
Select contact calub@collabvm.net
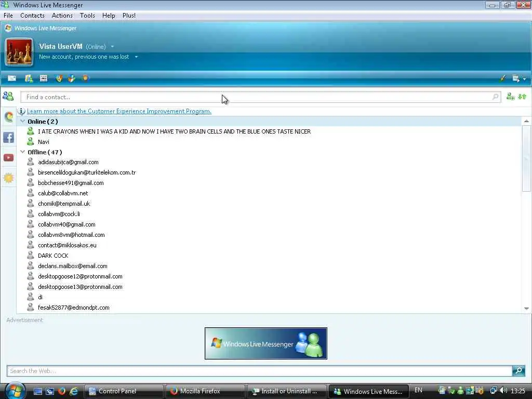[63, 193]
